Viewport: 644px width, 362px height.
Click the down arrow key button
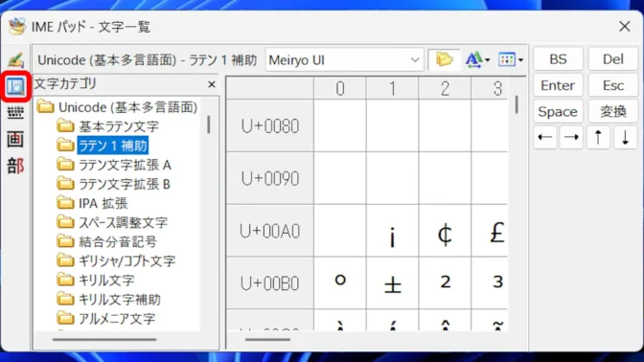tap(625, 138)
